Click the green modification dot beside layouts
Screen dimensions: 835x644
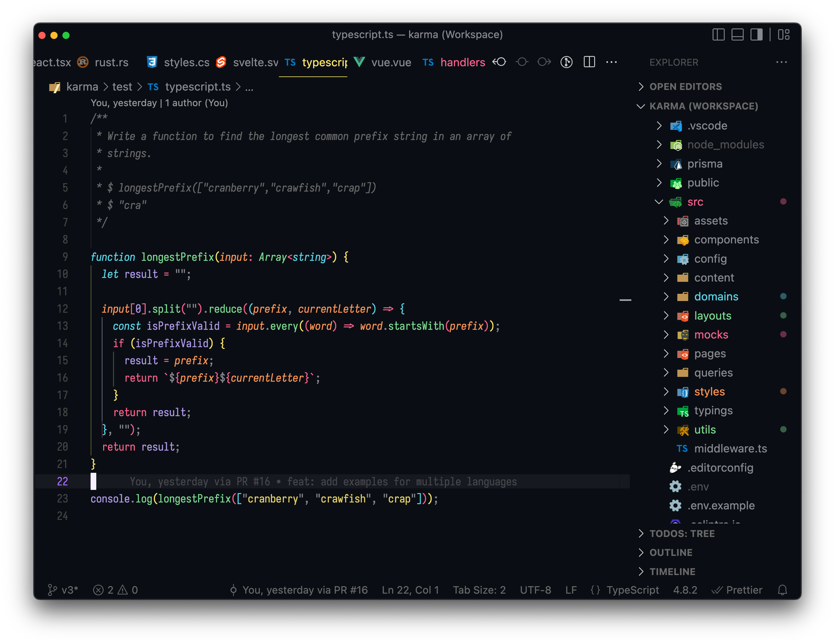click(784, 315)
